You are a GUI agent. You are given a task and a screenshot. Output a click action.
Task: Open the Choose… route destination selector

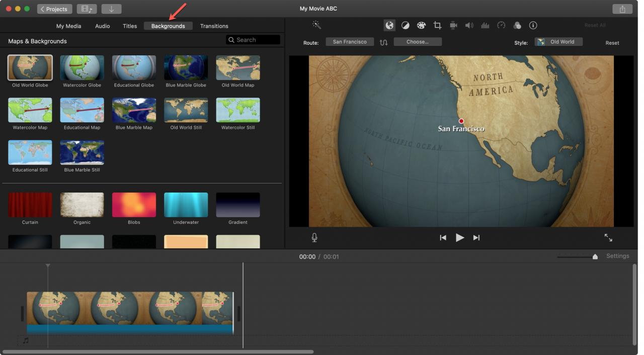tap(418, 42)
